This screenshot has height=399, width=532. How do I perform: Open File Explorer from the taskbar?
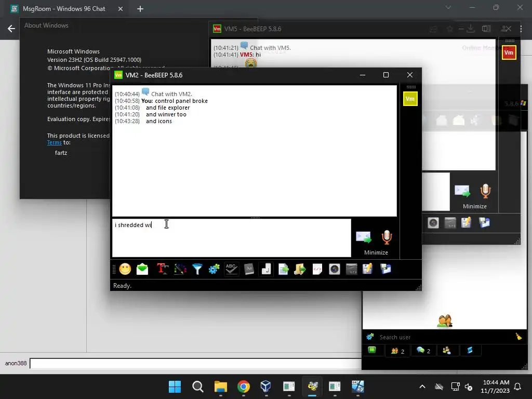point(220,387)
